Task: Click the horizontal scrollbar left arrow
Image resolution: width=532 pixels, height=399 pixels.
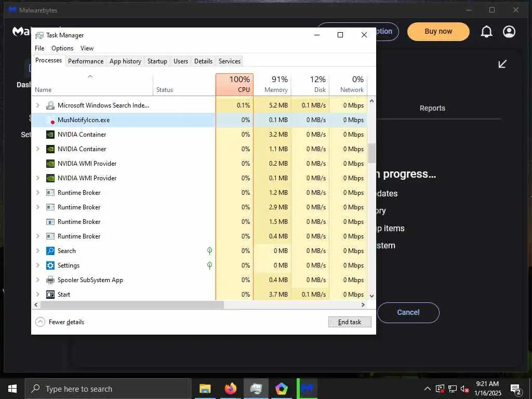Action: [x=36, y=304]
